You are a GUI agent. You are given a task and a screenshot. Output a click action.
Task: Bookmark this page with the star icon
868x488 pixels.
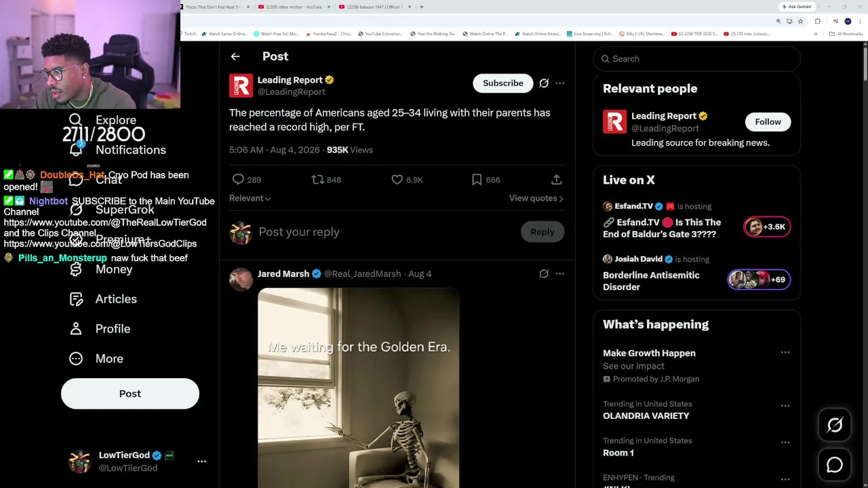coord(800,21)
